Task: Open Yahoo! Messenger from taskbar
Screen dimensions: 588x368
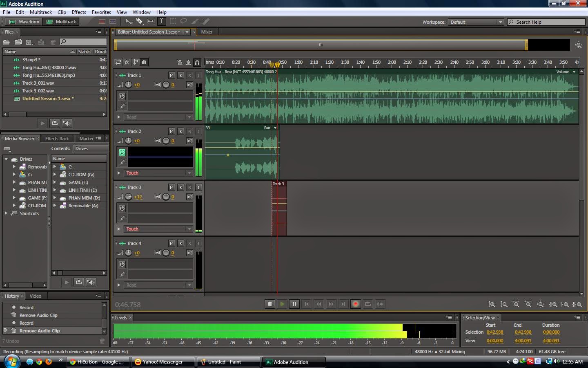Action: click(x=164, y=362)
